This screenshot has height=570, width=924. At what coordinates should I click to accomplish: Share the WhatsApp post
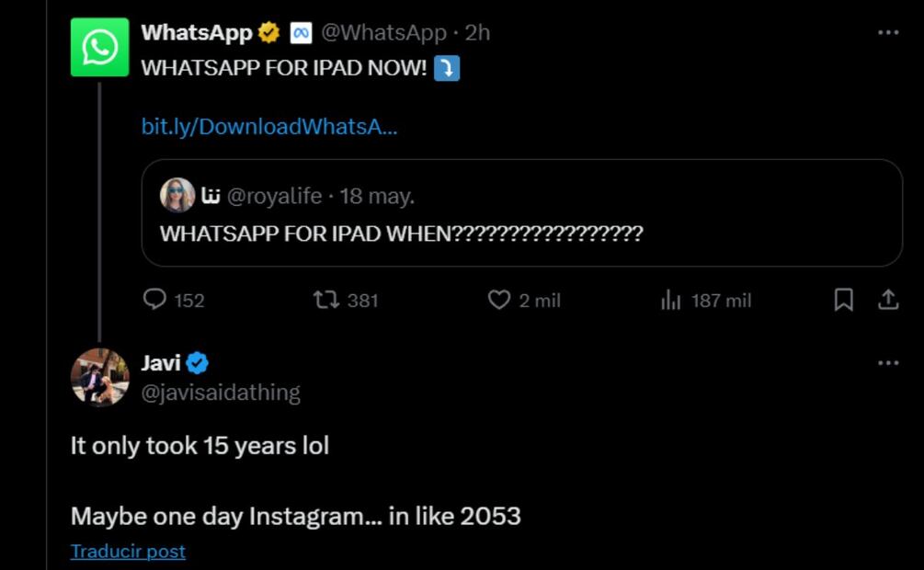888,300
